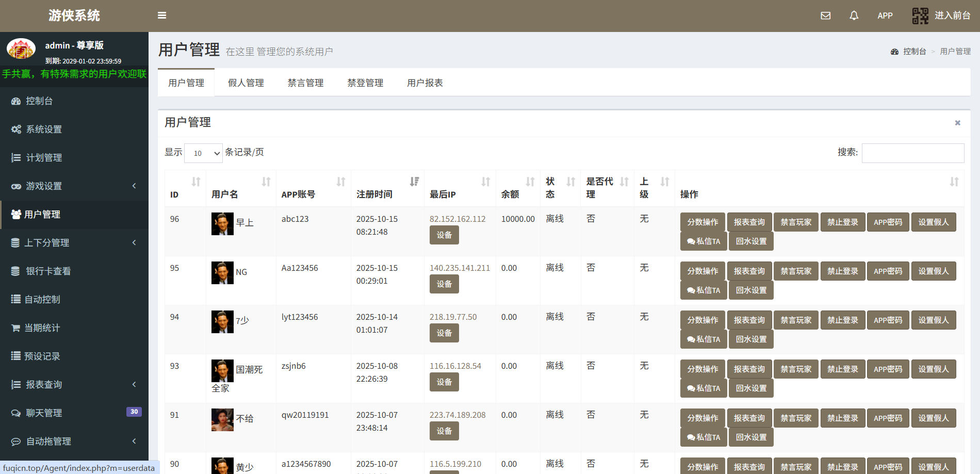Open the mail envelope icon
Image resolution: width=980 pixels, height=474 pixels.
pyautogui.click(x=825, y=15)
